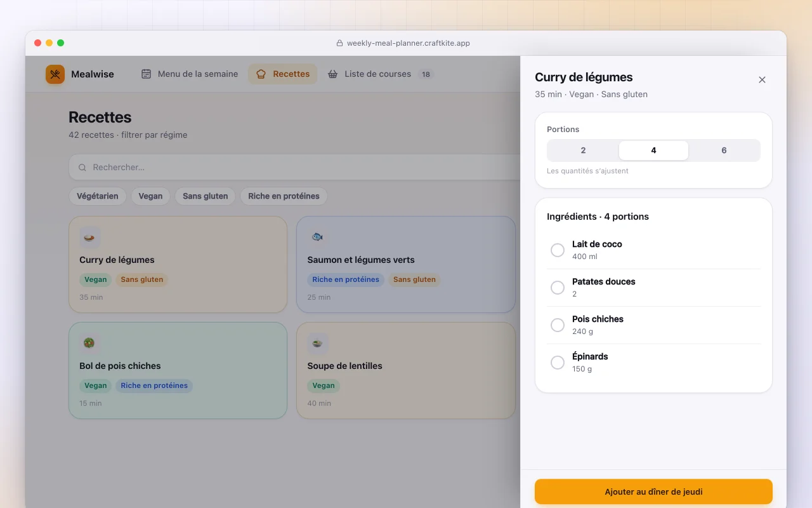The image size is (812, 508).
Task: Tick the Épinards ingredient circle
Action: point(558,363)
